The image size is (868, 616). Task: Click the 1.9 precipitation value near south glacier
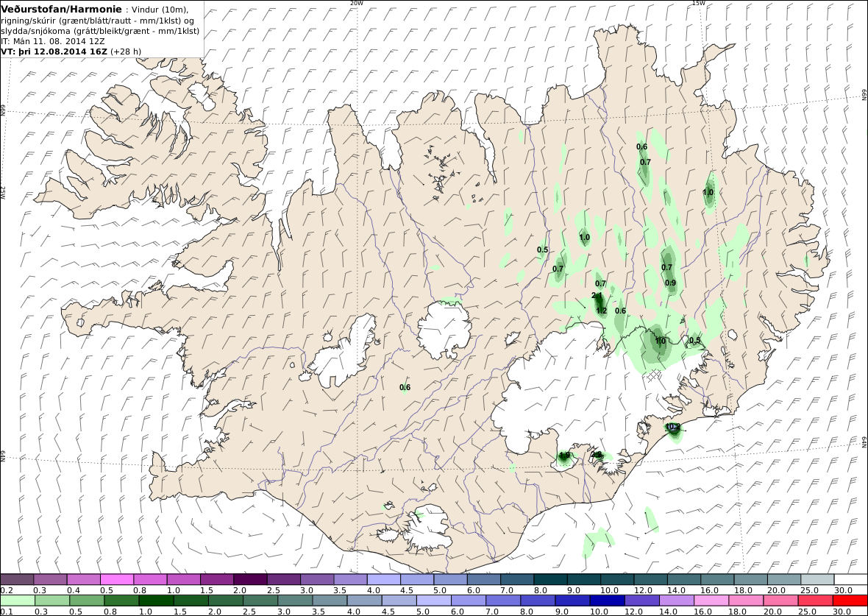click(564, 456)
